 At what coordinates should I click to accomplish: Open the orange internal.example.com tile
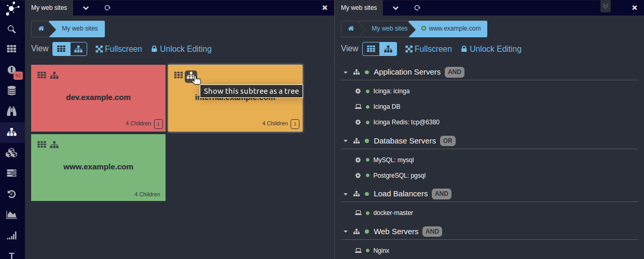pos(235,109)
